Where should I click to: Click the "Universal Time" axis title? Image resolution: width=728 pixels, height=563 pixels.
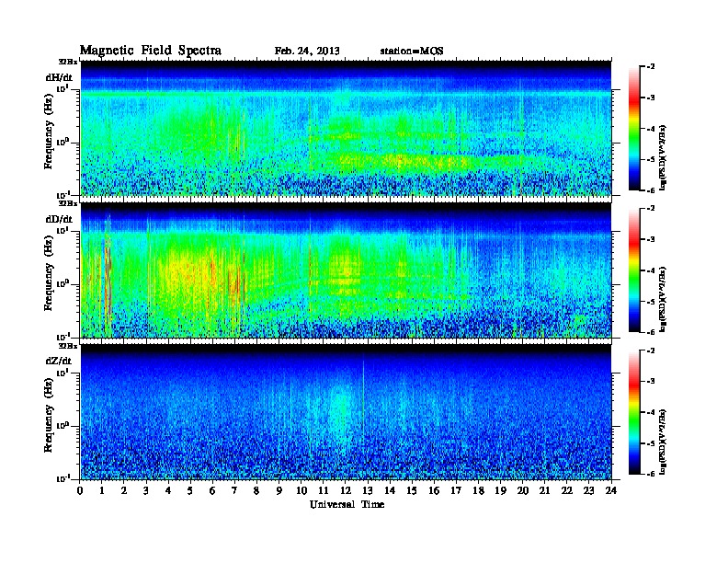[347, 504]
